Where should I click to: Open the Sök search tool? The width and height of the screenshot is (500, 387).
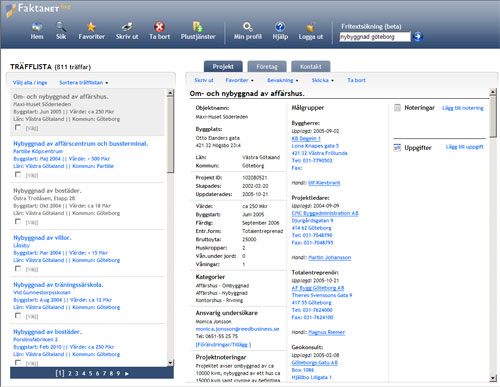point(61,27)
